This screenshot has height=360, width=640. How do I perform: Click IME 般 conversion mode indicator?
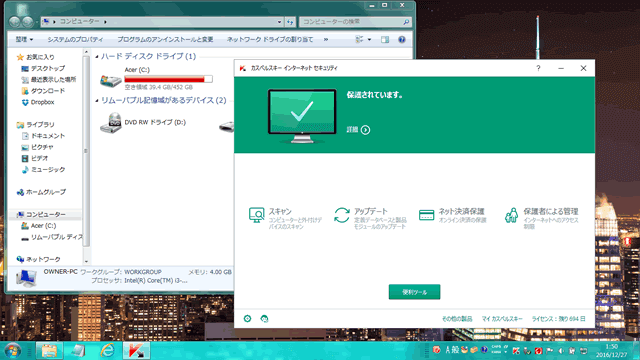[455, 350]
